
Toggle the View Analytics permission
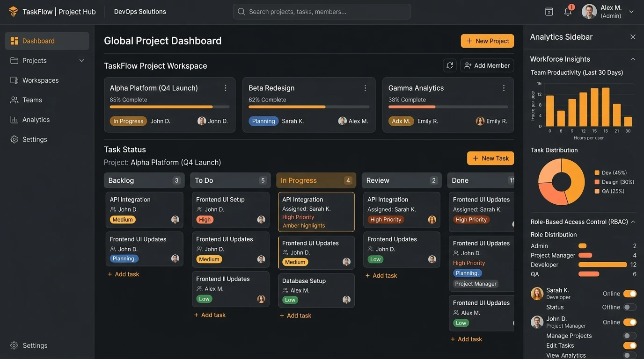630,355
